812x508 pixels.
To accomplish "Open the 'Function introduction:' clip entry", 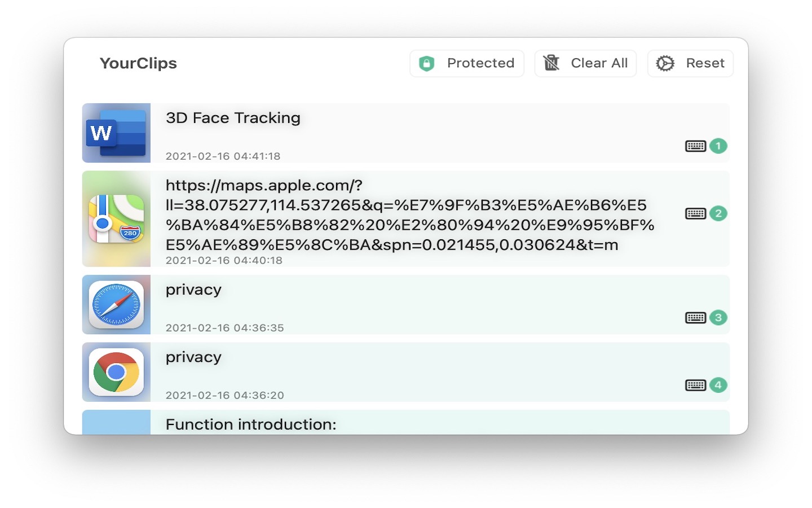I will tap(406, 423).
